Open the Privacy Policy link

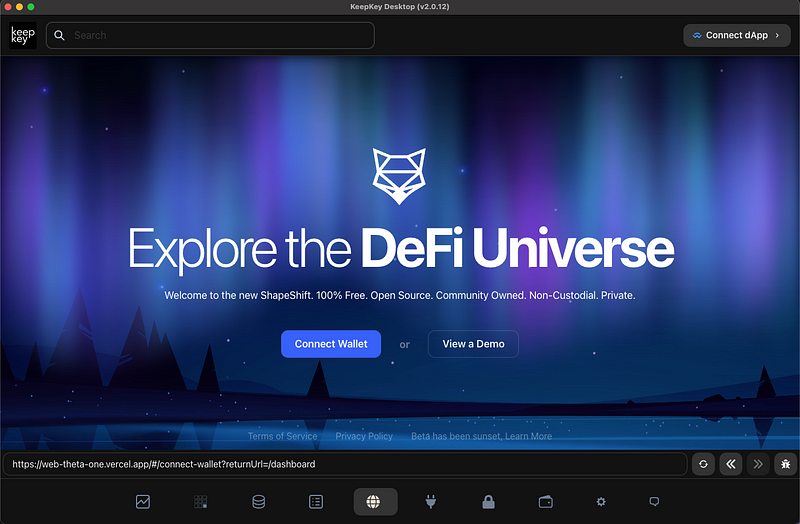pos(364,436)
